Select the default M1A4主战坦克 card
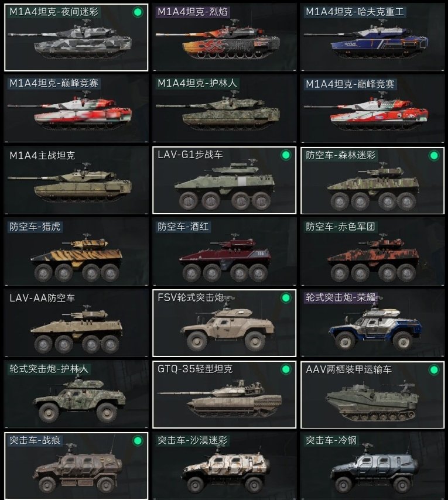The width and height of the screenshot is (448, 500). coord(76,180)
